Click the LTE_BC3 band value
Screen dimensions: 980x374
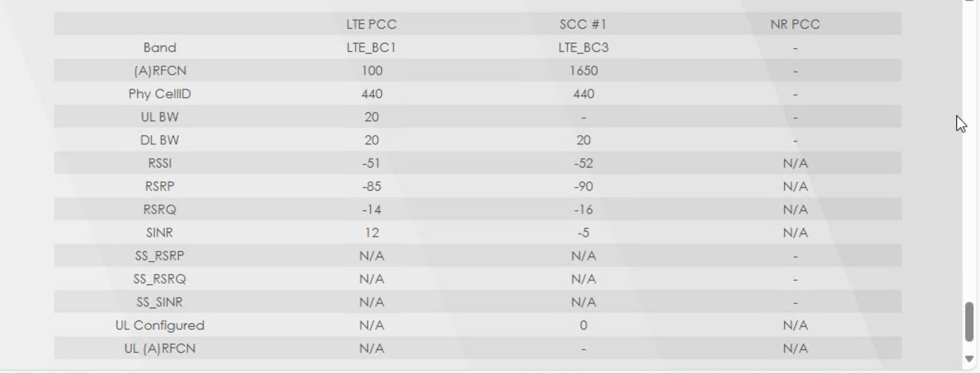[x=583, y=48]
